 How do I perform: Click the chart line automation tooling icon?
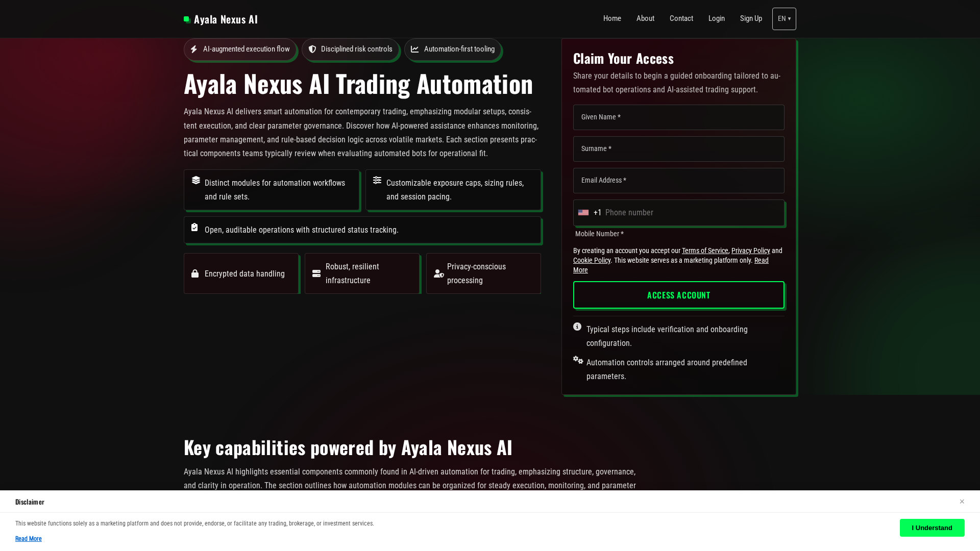tap(415, 49)
